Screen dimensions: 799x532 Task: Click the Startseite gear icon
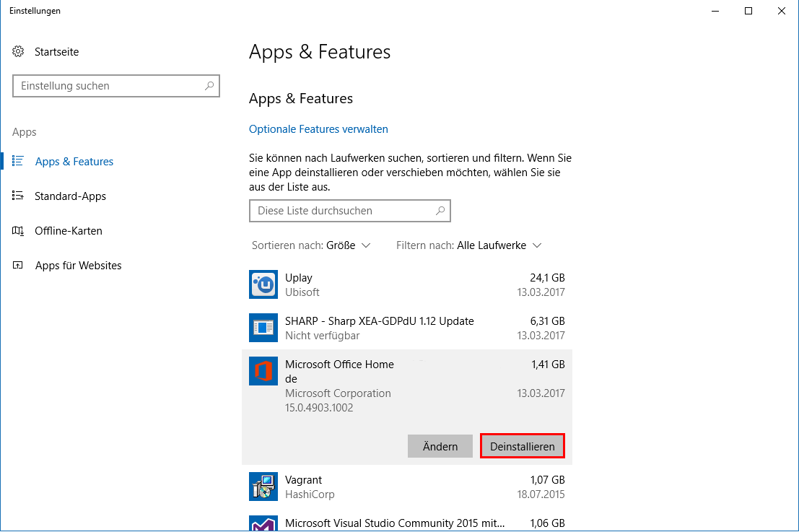point(18,51)
